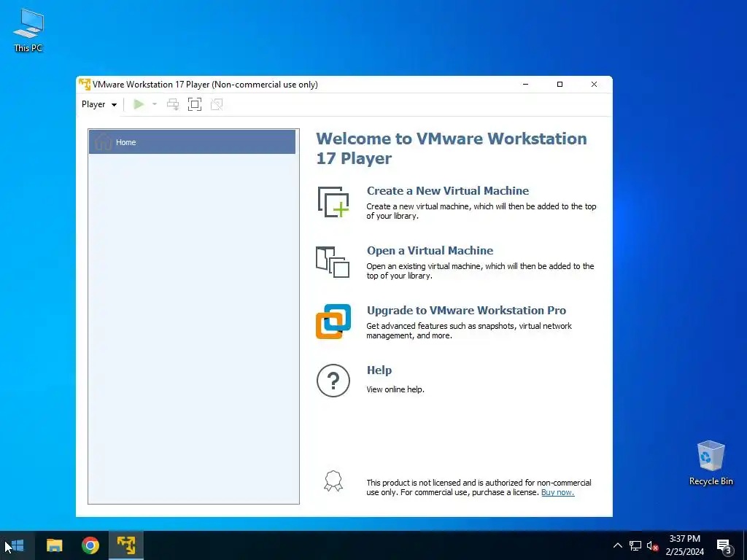
Task: Launch File Explorer from the taskbar
Action: pos(54,545)
